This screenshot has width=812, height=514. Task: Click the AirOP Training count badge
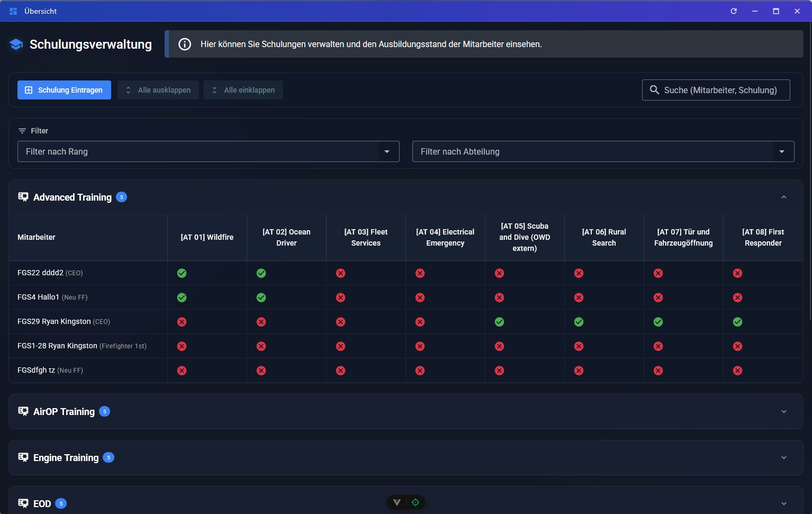pos(105,411)
